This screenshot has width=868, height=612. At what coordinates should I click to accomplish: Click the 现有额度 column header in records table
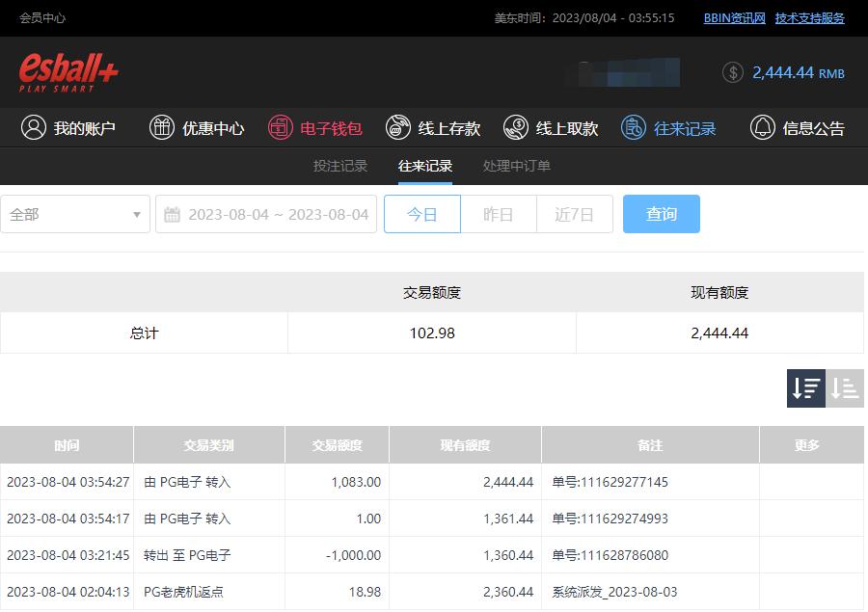(x=465, y=445)
